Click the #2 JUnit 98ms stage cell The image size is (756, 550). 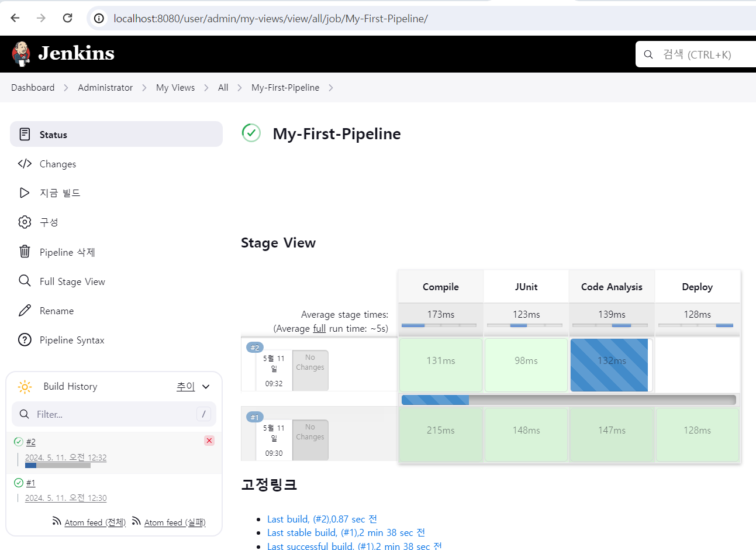[526, 365]
